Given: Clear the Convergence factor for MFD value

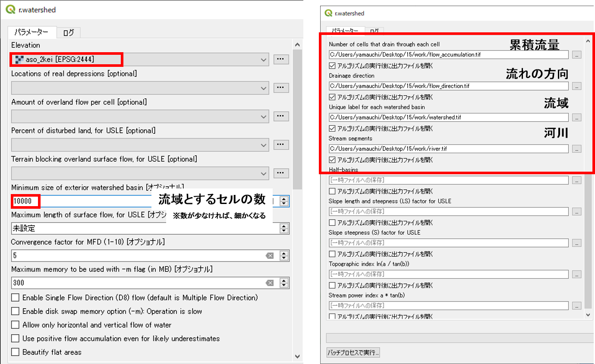Looking at the screenshot, I should 270,256.
